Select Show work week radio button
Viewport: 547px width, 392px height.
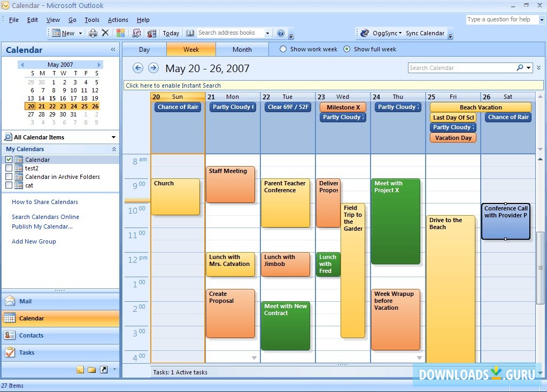pos(283,49)
